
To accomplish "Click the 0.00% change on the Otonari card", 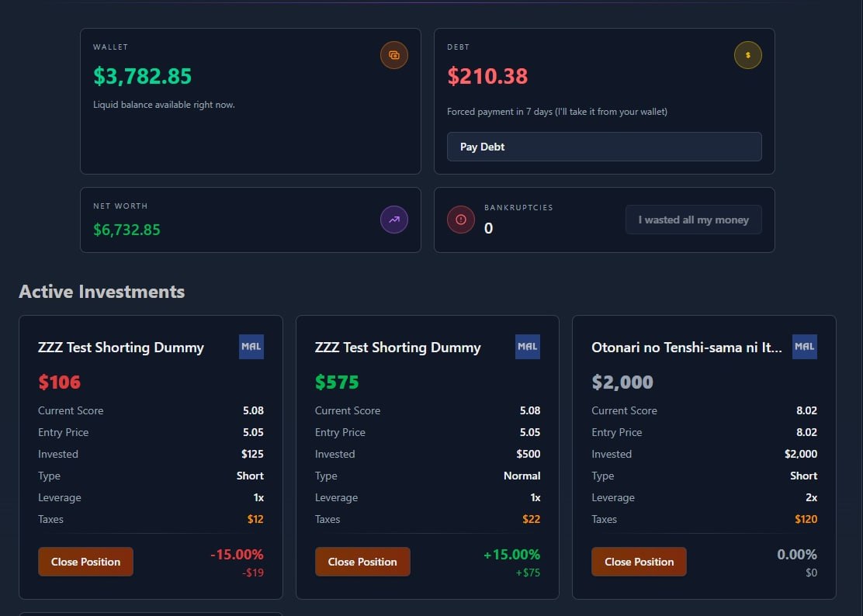I will click(797, 555).
